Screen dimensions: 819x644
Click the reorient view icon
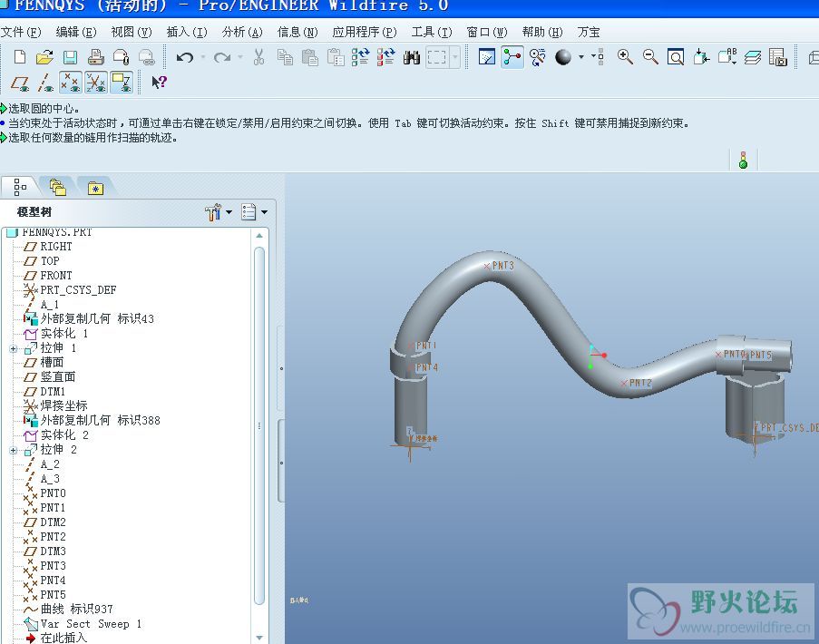pyautogui.click(x=701, y=57)
